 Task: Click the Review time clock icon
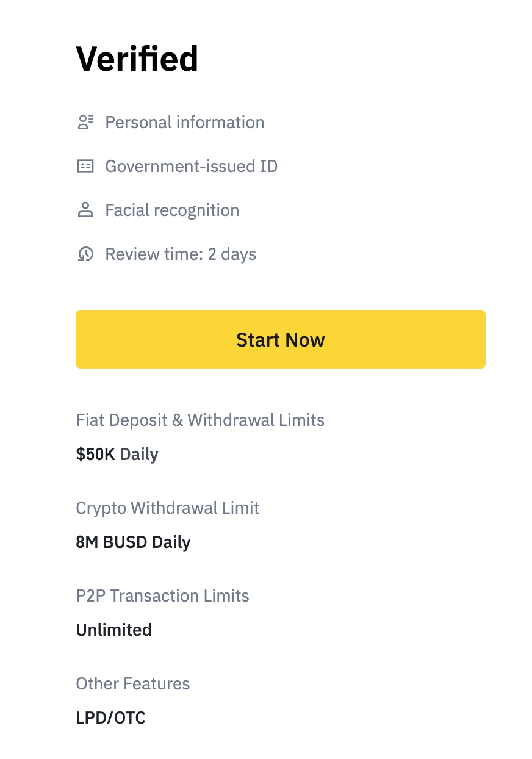tap(85, 254)
